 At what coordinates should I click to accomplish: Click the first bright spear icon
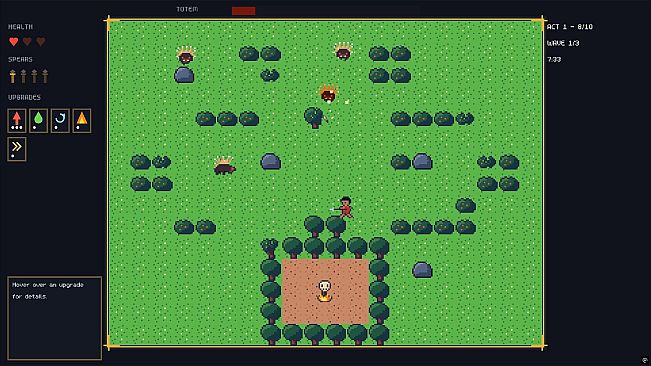(x=13, y=76)
